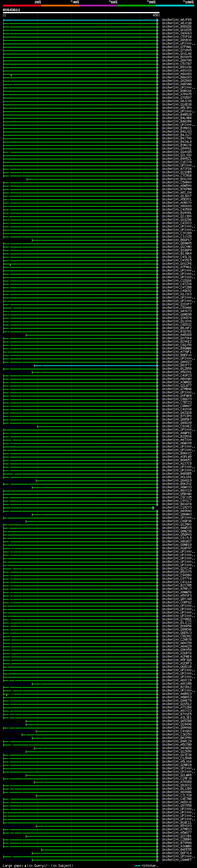The width and height of the screenshot is (197, 868).
Task: Select the UniRef100_A8JCV8 label
Action: (x=177, y=101)
